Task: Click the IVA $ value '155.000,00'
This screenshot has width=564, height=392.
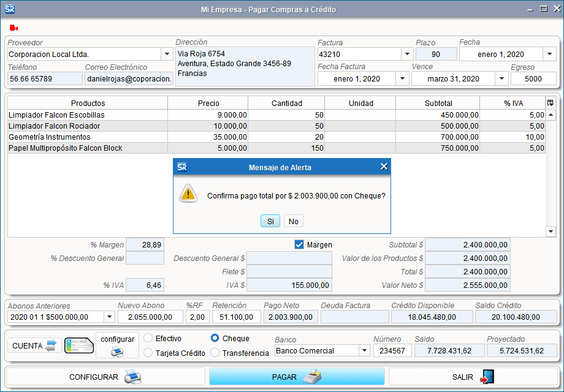Action: click(x=289, y=285)
